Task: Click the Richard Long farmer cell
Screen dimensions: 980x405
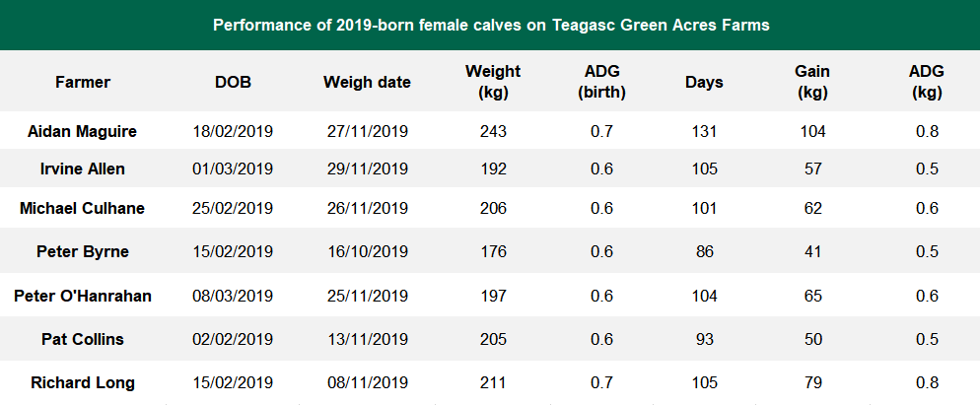Action: pos(83,382)
